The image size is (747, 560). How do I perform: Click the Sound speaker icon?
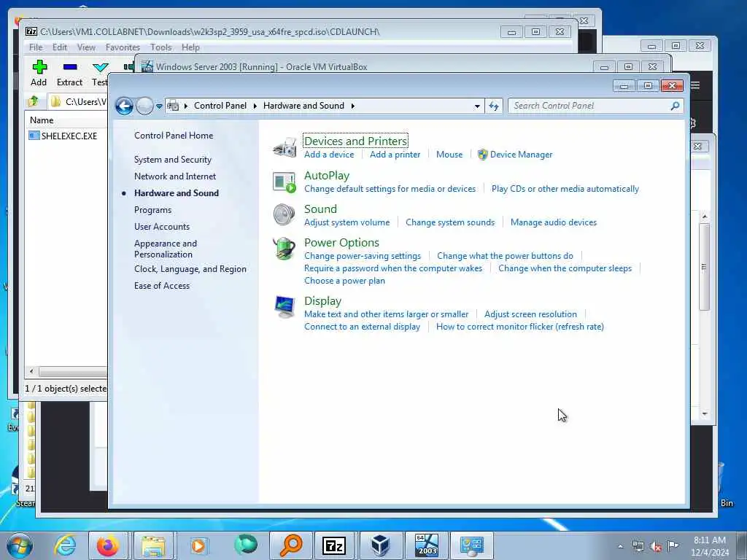pos(285,215)
